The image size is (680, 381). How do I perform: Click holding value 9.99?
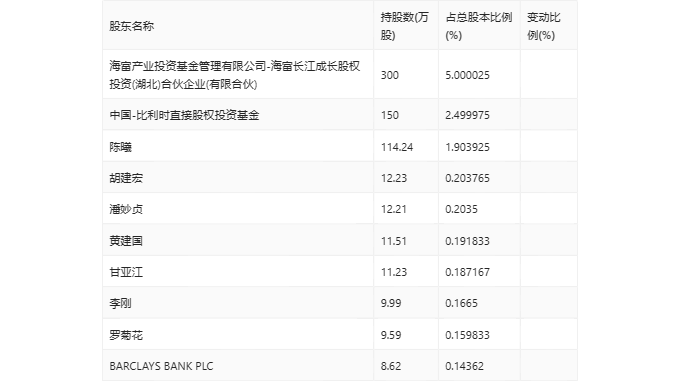391,303
